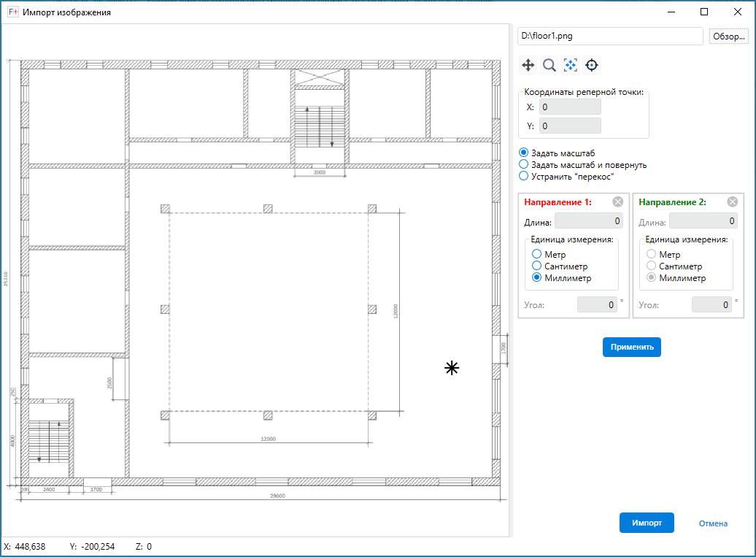
Task: Clear Направление 1 with its X icon
Action: [x=617, y=202]
